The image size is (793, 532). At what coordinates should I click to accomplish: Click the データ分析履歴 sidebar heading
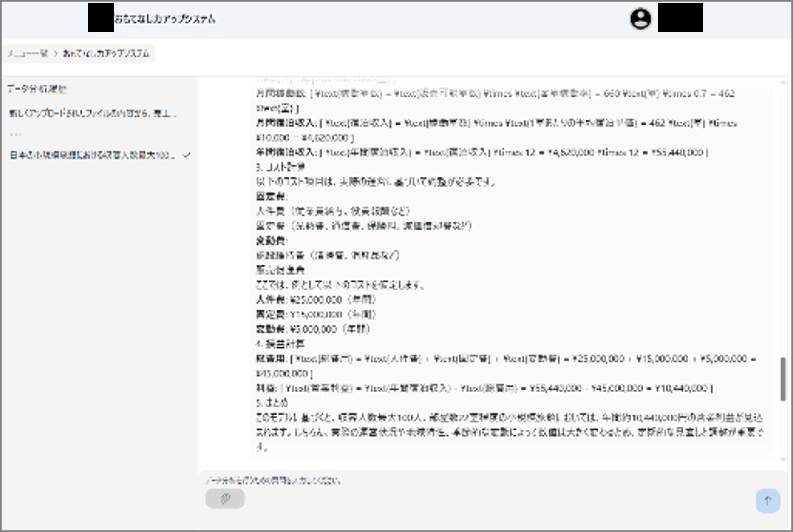(37, 89)
